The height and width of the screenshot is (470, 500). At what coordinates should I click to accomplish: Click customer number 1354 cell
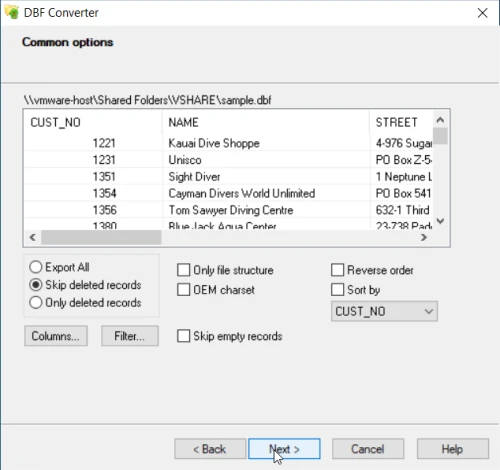pyautogui.click(x=93, y=193)
